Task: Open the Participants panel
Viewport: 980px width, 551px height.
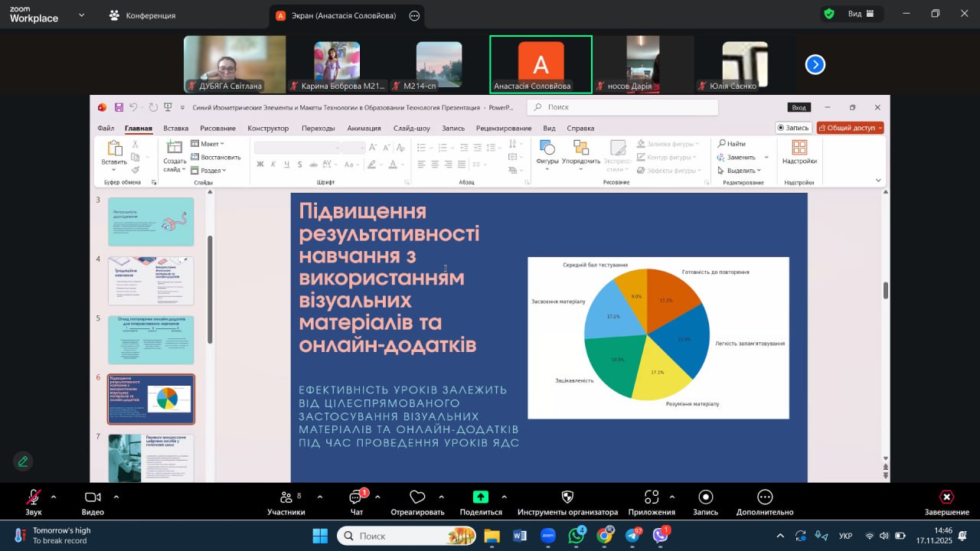Action: [286, 498]
